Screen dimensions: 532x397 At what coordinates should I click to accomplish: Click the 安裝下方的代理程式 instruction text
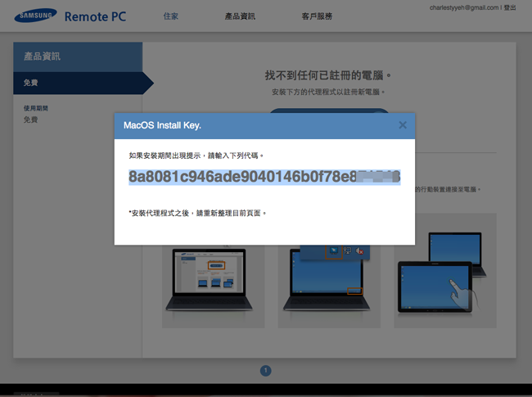click(328, 92)
